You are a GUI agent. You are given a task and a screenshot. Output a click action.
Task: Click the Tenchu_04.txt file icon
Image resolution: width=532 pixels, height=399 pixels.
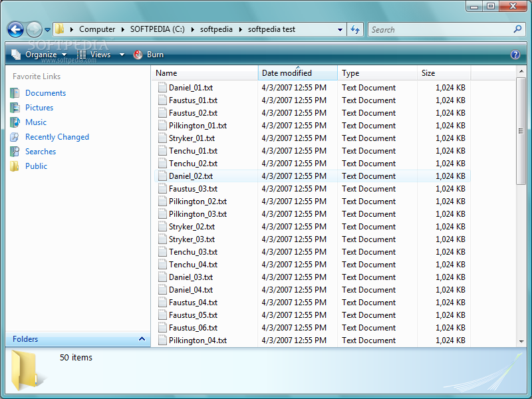point(162,264)
